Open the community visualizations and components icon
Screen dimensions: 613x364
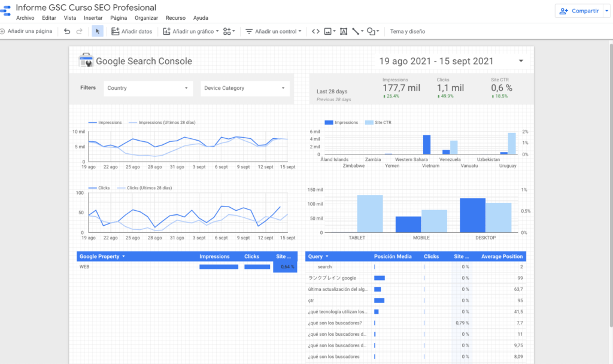(x=229, y=31)
